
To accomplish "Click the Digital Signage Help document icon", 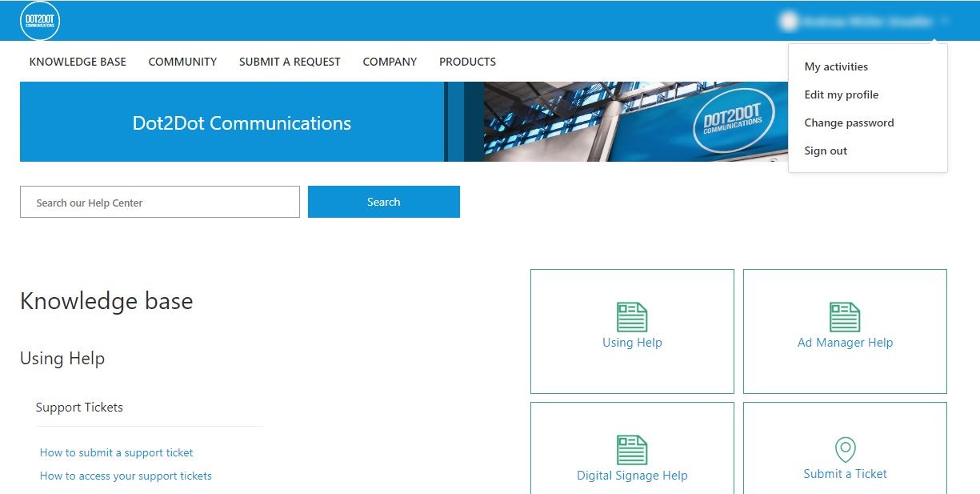I will (632, 450).
